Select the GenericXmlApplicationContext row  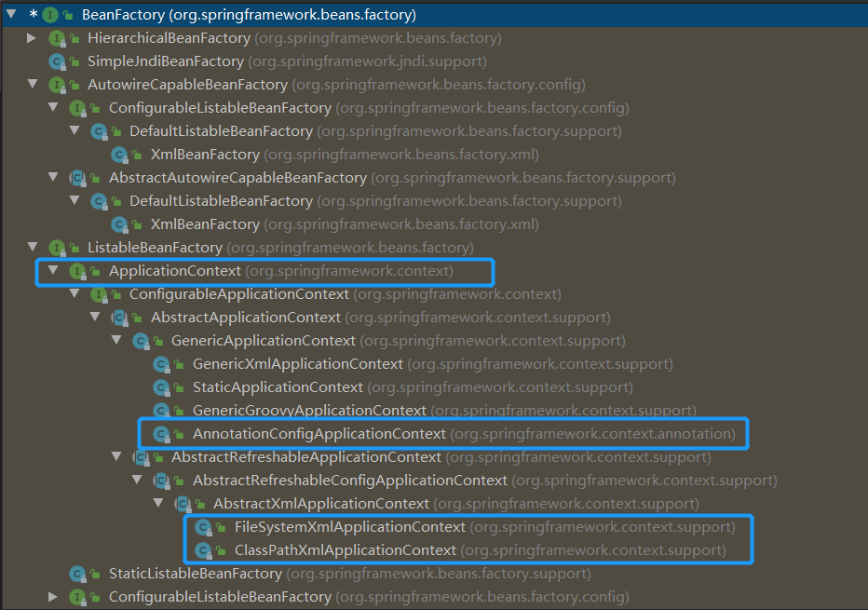pyautogui.click(x=433, y=364)
